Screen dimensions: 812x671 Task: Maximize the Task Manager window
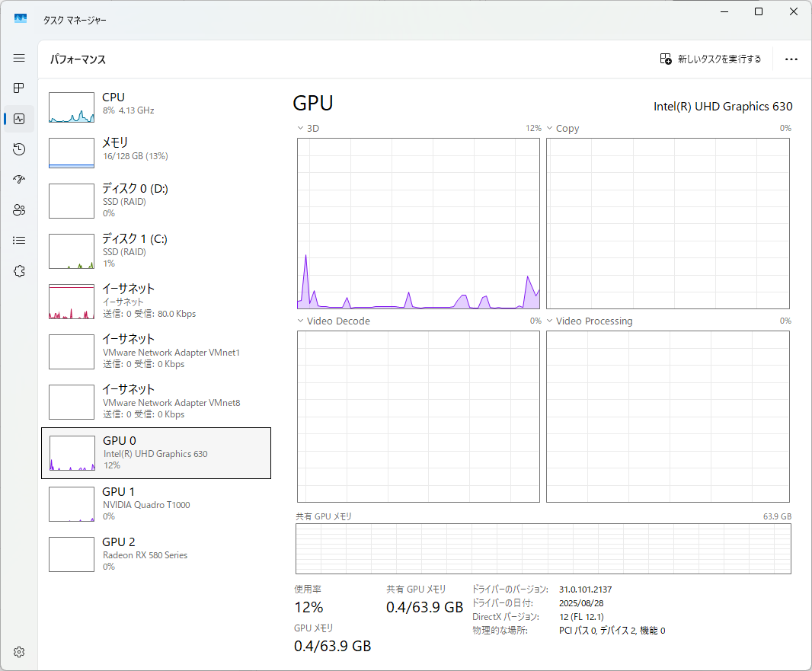tap(759, 11)
